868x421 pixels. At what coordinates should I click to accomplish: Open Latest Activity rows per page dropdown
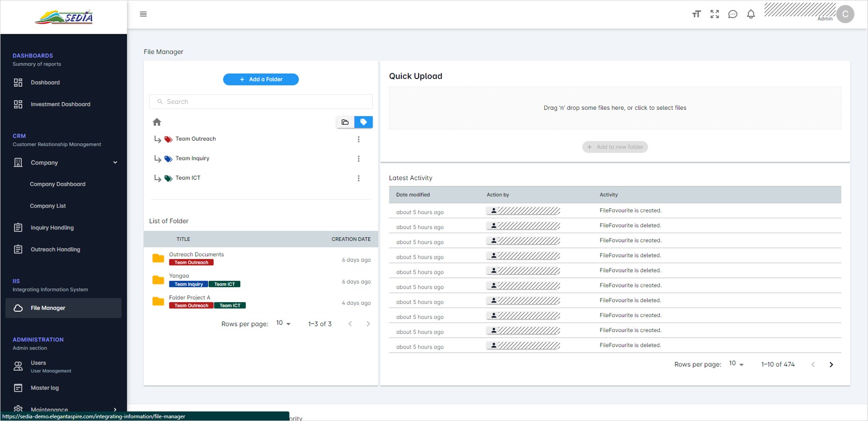(736, 364)
